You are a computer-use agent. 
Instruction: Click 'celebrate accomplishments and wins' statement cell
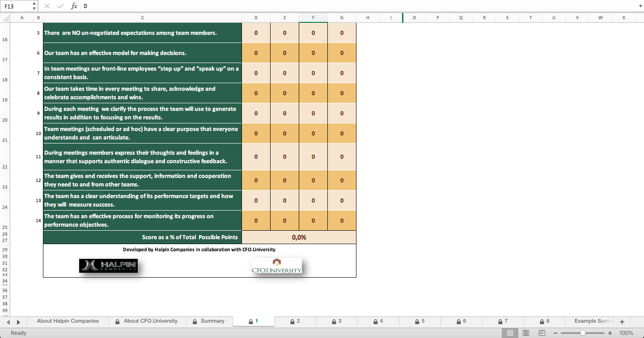pyautogui.click(x=142, y=93)
